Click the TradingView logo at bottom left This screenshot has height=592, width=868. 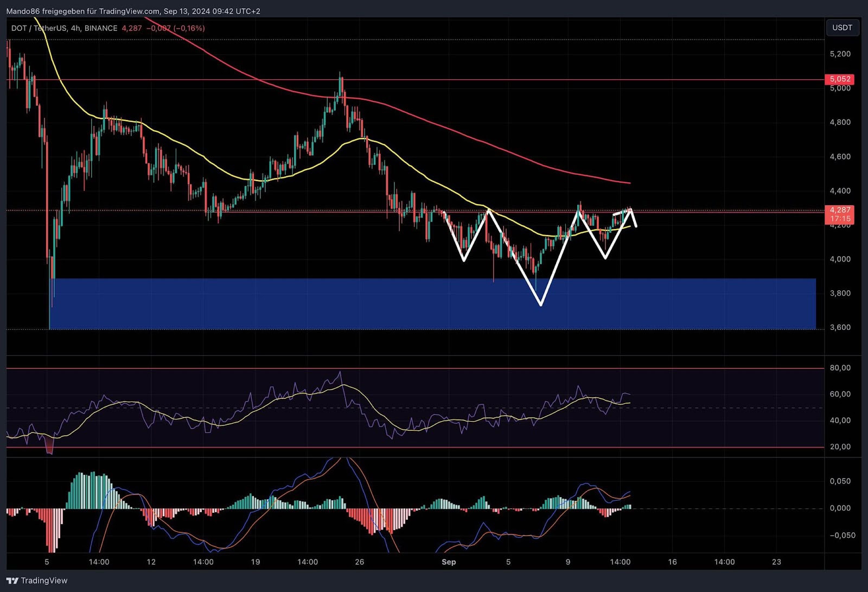coord(37,581)
